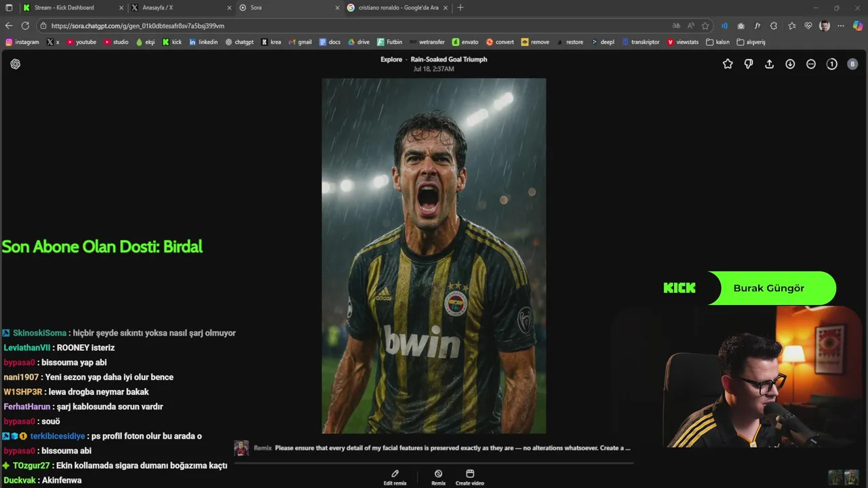Open kick bookmark
Screen dimensions: 868x488
172,42
